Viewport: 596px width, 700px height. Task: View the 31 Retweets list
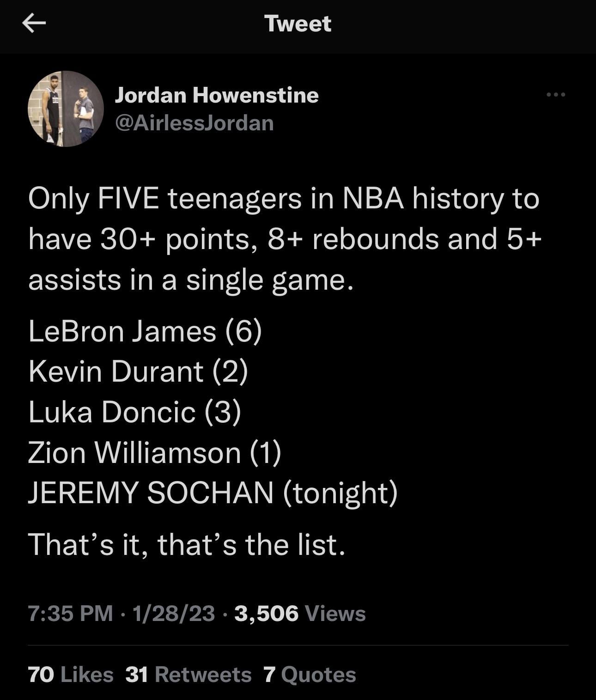point(188,674)
